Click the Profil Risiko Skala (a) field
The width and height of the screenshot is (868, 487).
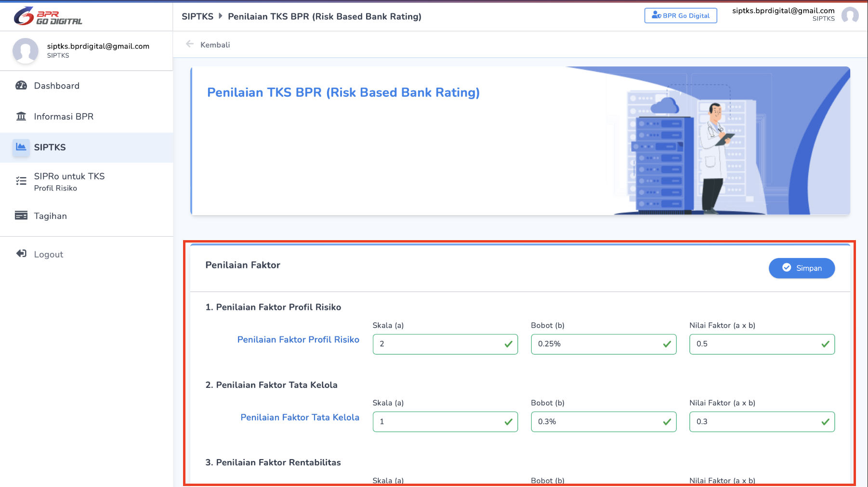(445, 344)
